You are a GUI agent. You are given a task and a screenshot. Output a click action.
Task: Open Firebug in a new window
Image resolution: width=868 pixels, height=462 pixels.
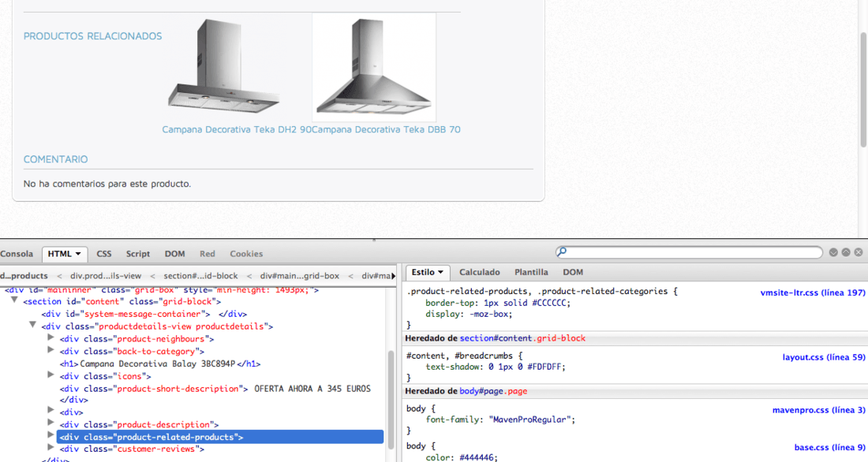click(x=846, y=252)
